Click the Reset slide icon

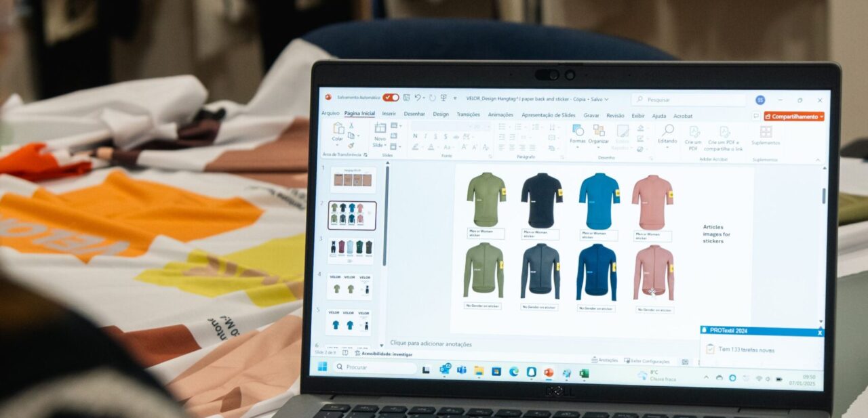(393, 135)
